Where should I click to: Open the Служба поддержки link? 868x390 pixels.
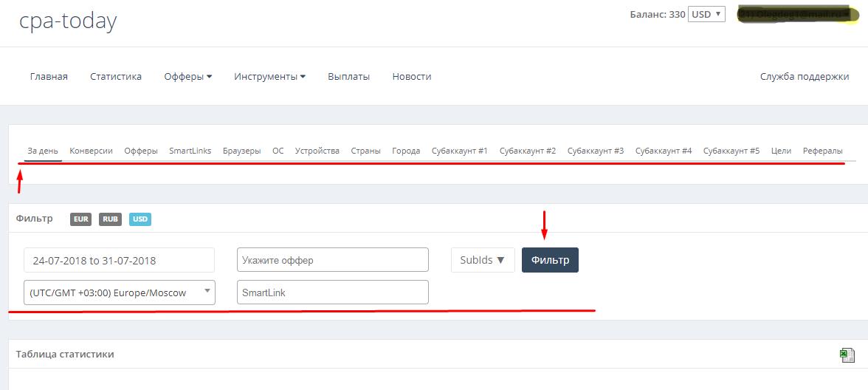pos(804,76)
